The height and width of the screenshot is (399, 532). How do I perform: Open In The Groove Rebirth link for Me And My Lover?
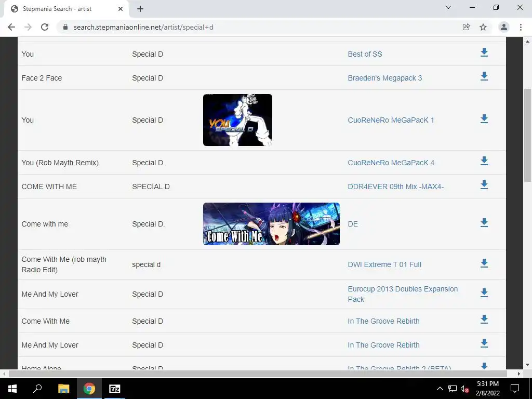click(x=383, y=345)
